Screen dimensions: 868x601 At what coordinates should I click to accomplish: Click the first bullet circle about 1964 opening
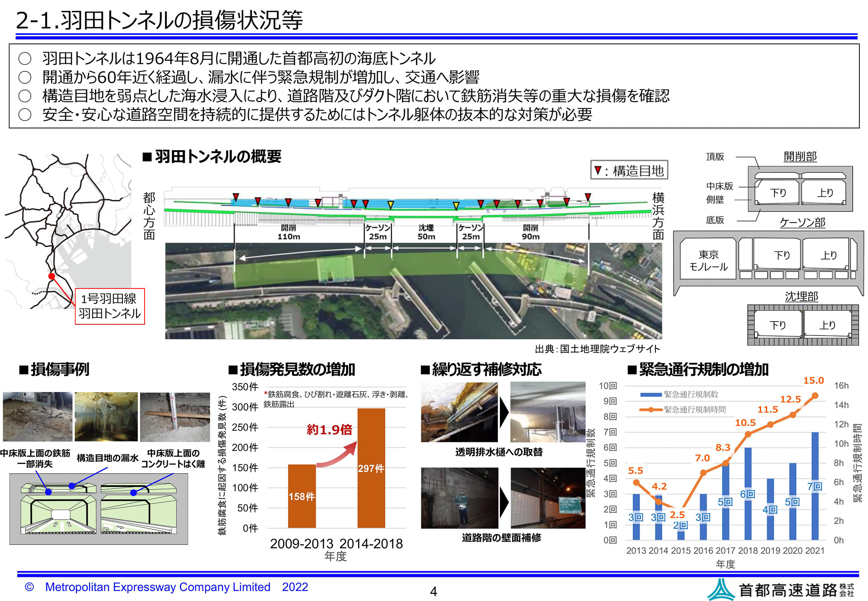tap(25, 58)
